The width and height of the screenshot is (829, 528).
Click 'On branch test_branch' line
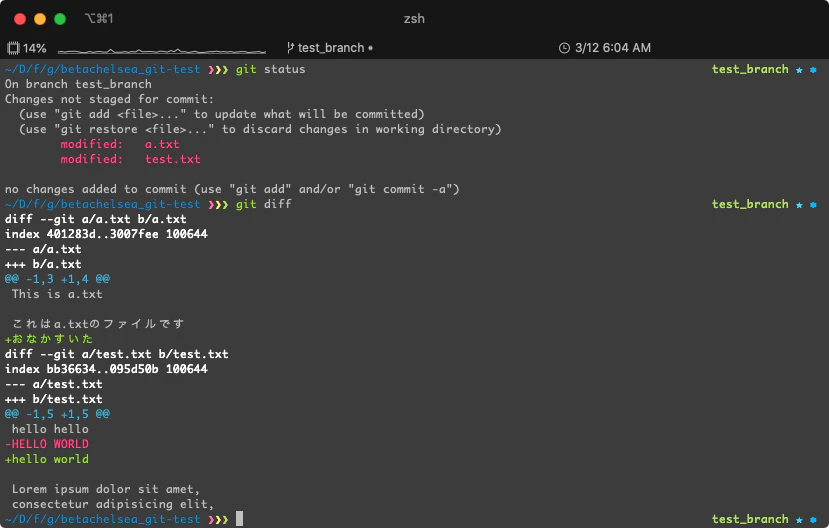pos(78,84)
